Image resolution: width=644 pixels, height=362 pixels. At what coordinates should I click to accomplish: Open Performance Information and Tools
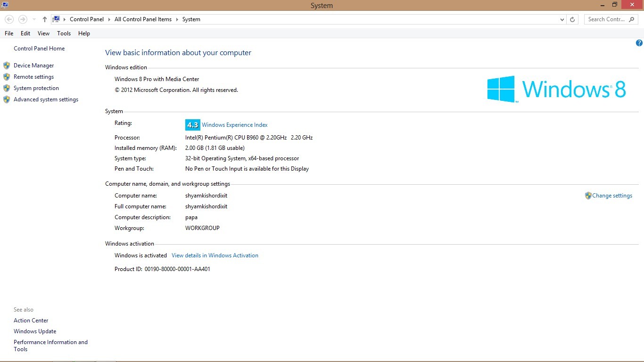click(x=50, y=346)
